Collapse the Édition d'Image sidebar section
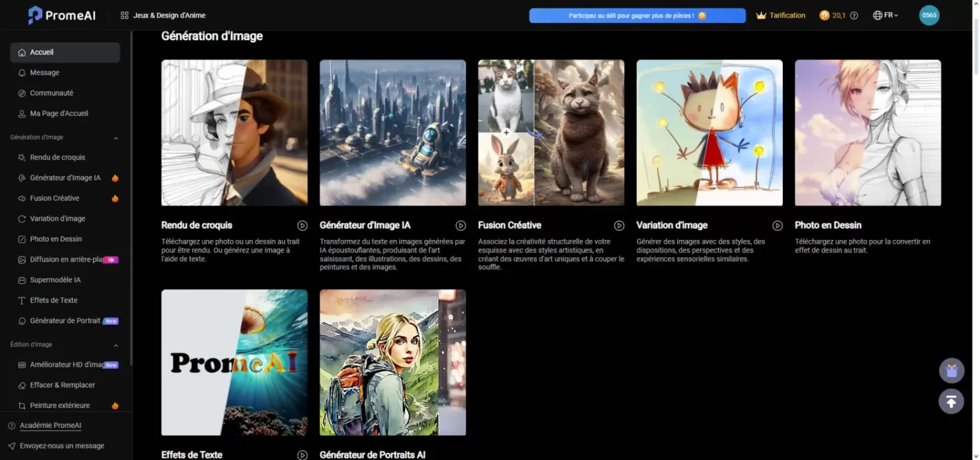The width and height of the screenshot is (980, 460). (x=116, y=345)
